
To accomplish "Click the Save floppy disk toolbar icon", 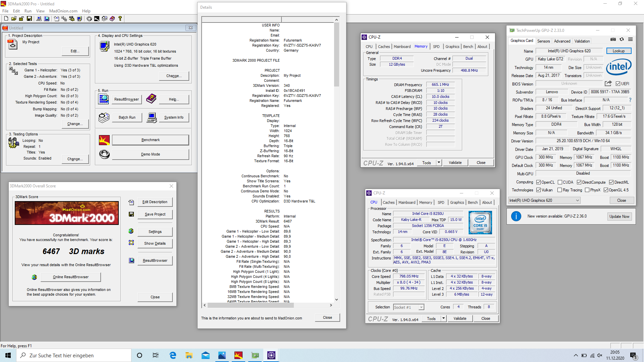I will tap(29, 18).
